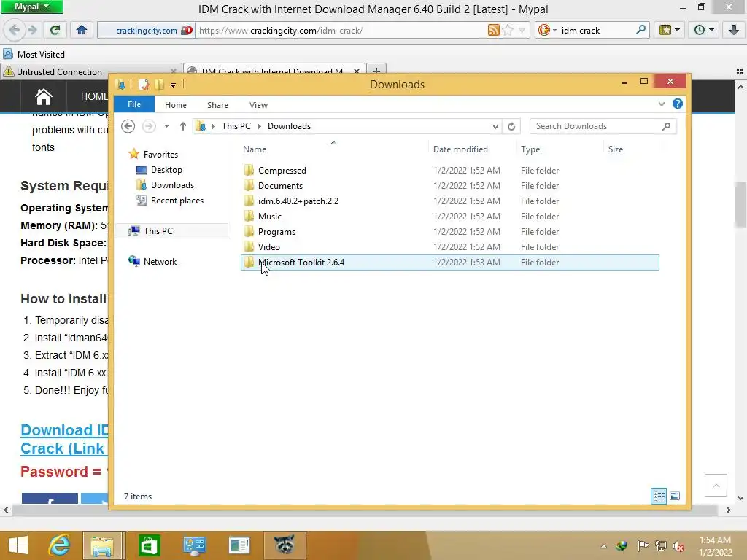Click New folder icon in Explorer quick access toolbar
The image size is (747, 560).
click(x=159, y=85)
